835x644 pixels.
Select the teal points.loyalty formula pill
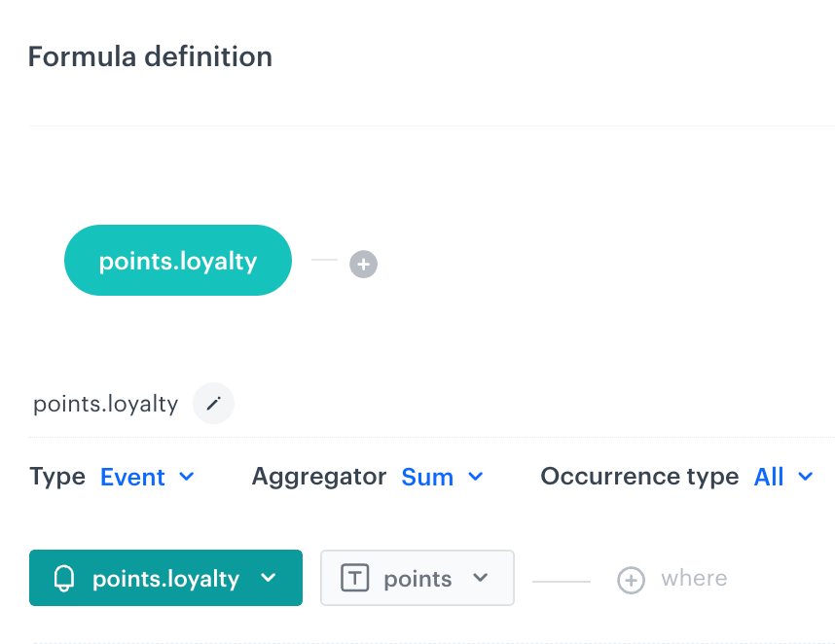click(177, 260)
